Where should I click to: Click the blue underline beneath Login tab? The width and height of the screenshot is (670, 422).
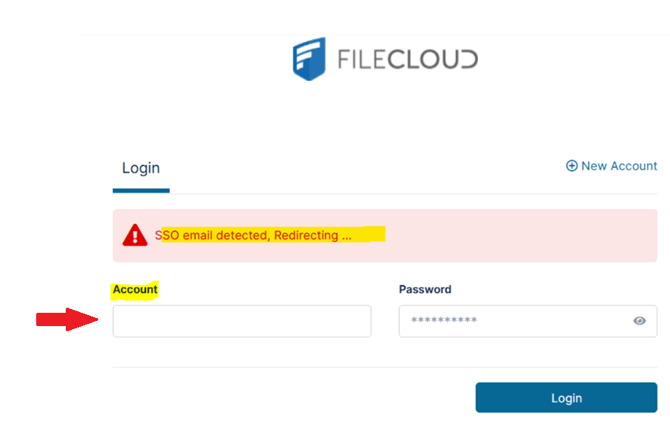pos(141,190)
